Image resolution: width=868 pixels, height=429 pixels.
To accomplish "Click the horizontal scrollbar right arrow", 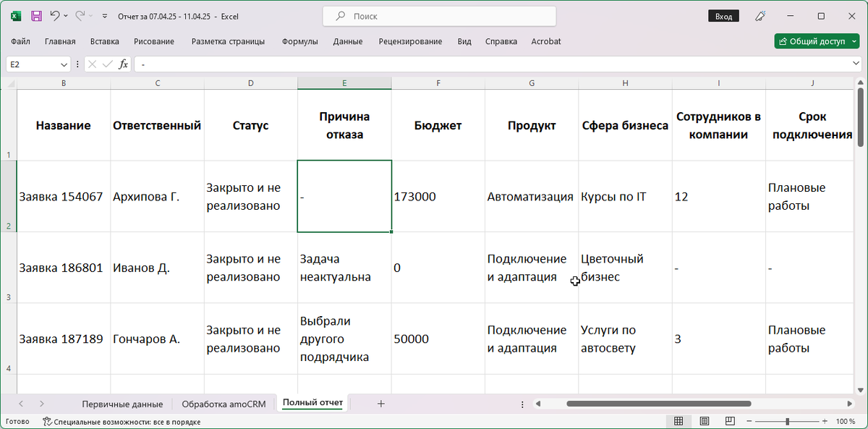I will pyautogui.click(x=847, y=404).
